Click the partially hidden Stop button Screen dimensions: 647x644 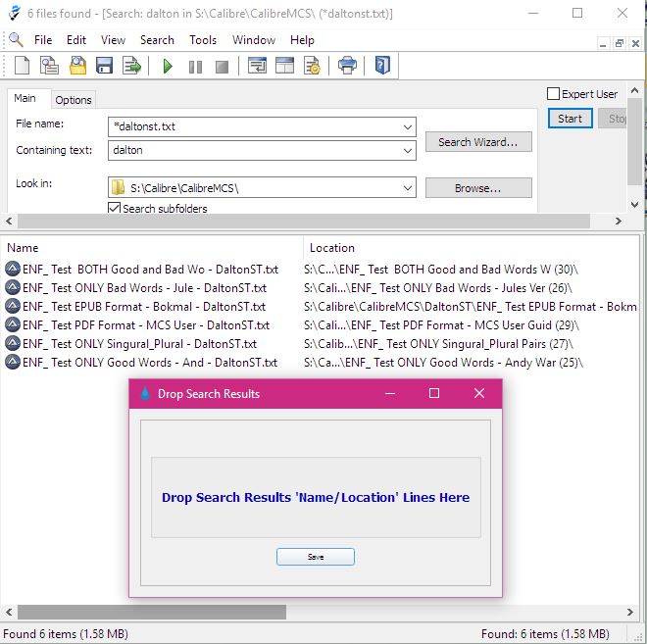click(x=613, y=119)
